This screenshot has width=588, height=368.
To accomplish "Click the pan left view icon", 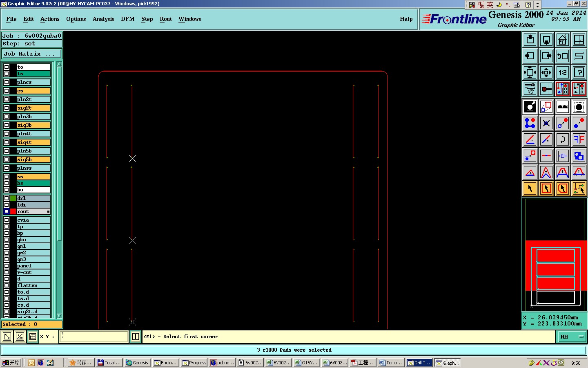I will (x=530, y=56).
